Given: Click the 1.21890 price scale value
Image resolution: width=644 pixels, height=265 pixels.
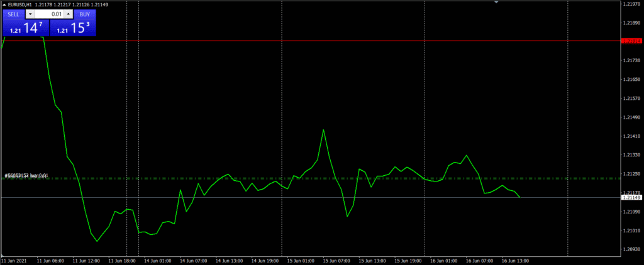Looking at the screenshot, I should tap(631, 23).
